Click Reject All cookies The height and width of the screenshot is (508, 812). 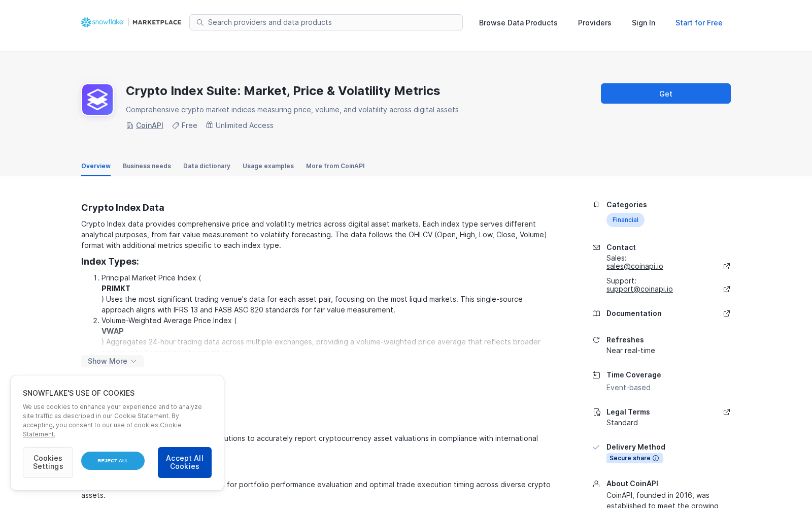coord(113,461)
